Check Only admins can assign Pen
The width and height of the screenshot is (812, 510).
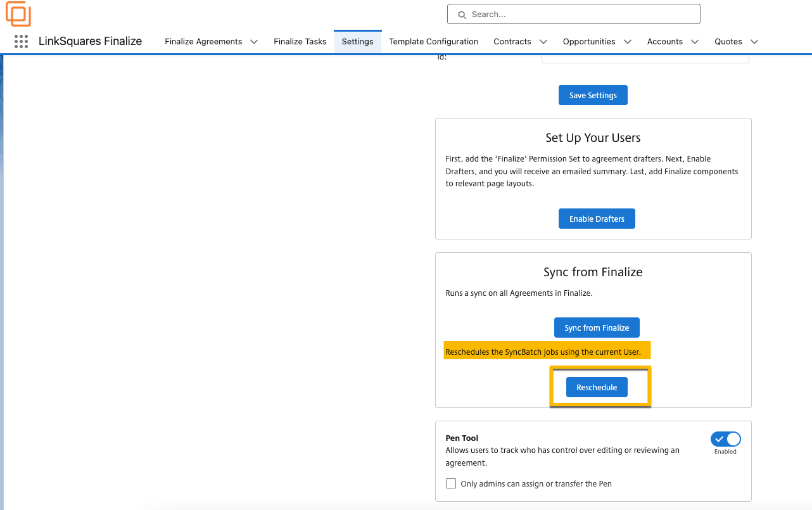click(451, 483)
